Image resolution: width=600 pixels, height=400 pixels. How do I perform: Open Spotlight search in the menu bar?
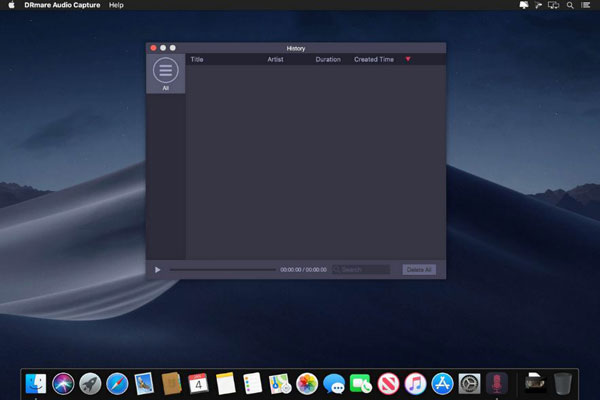click(570, 5)
